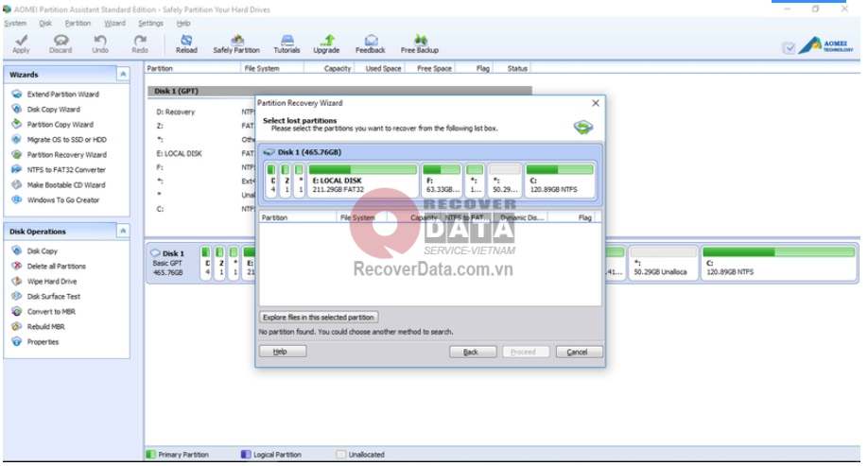Sort by the Capacity column header
Image resolution: width=868 pixels, height=466 pixels.
coord(338,69)
